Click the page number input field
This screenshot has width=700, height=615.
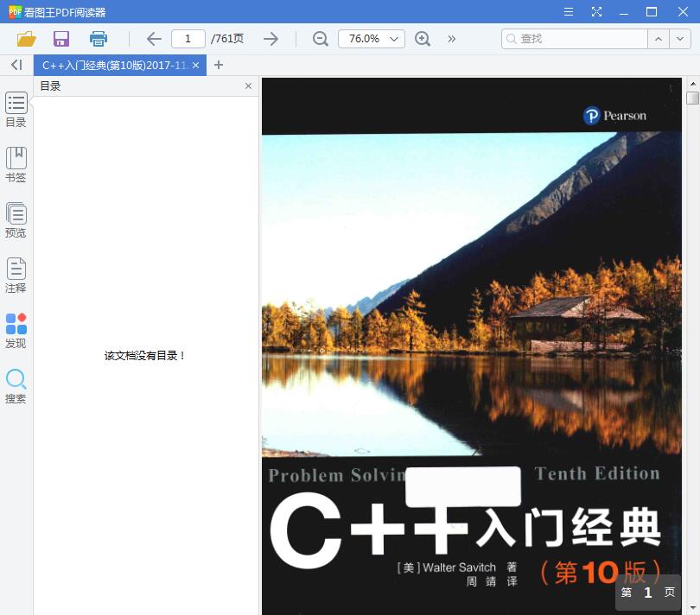coord(188,39)
